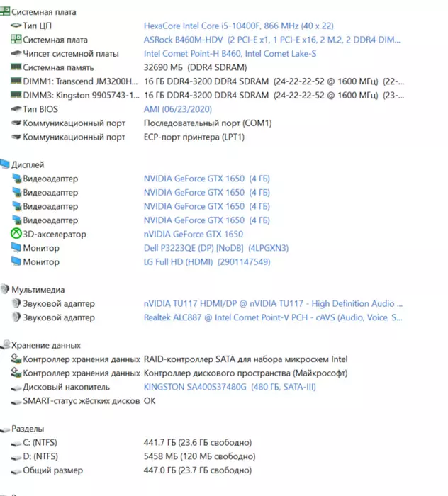This screenshot has height=496, width=448.
Task: Click the port icon for LPT1 row
Action: click(16, 137)
